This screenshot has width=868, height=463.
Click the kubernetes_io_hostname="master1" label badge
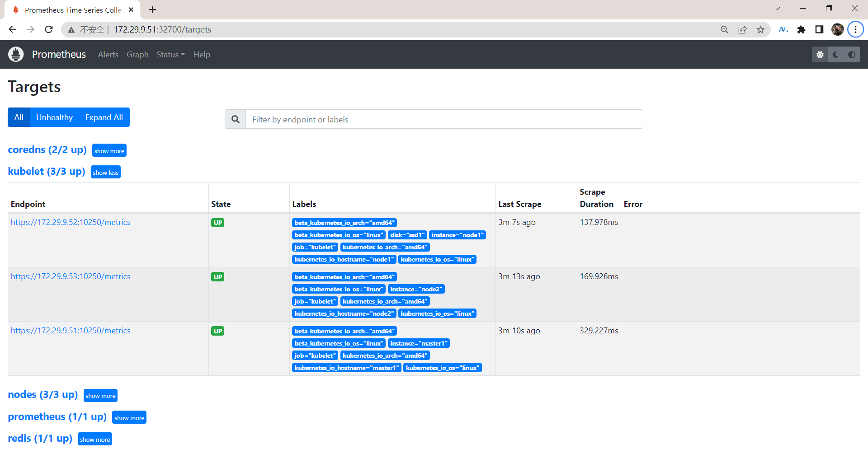pos(347,368)
